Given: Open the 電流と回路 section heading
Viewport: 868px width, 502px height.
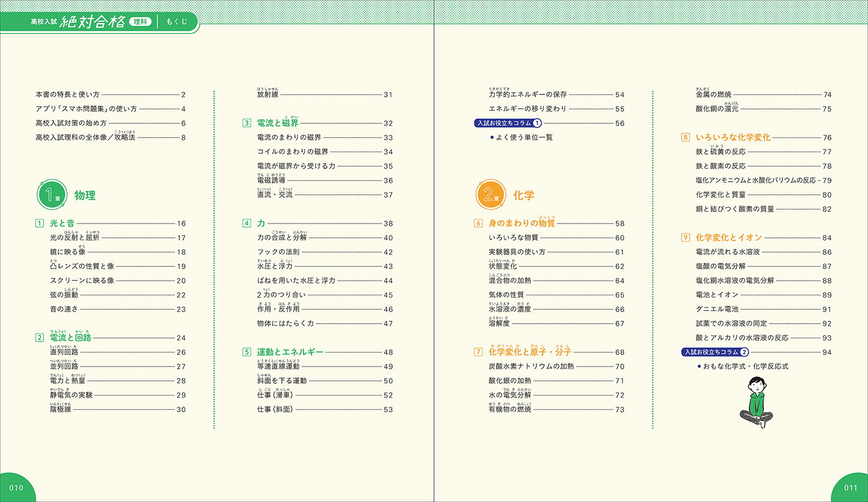Looking at the screenshot, I should (70, 338).
